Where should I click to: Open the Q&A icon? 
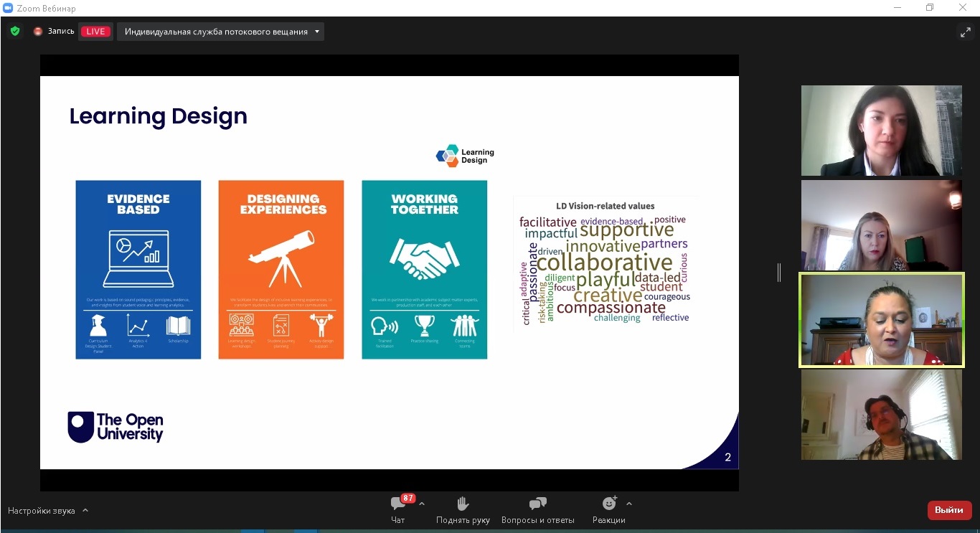537,504
